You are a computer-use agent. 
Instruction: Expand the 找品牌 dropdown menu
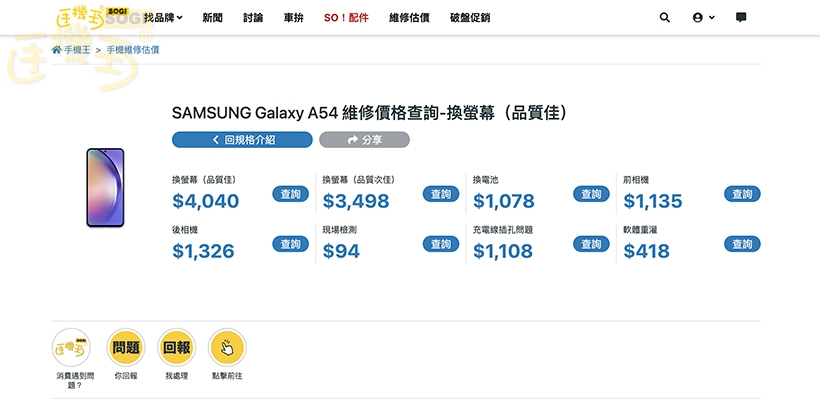point(162,18)
